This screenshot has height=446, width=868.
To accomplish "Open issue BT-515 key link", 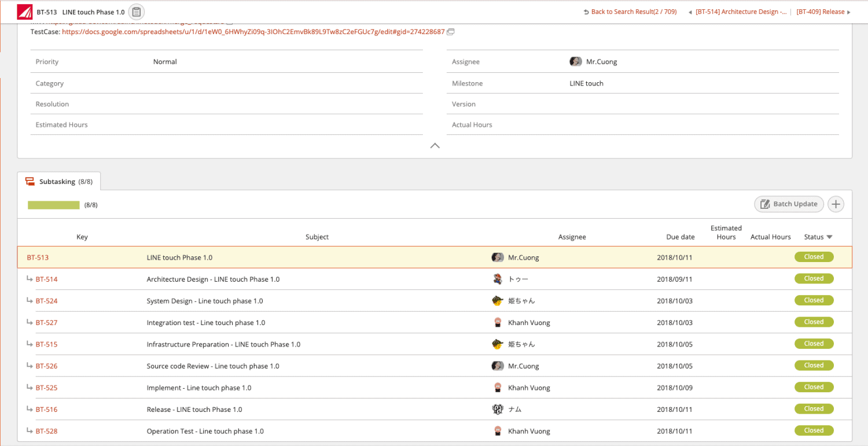I will click(46, 344).
